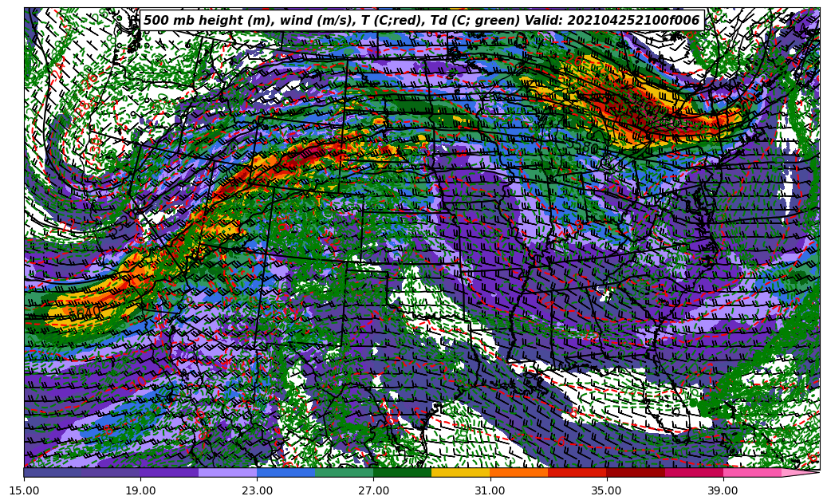The image size is (827, 504).
Task: Pick the bright red colorbar segment
Action: [x=577, y=472]
